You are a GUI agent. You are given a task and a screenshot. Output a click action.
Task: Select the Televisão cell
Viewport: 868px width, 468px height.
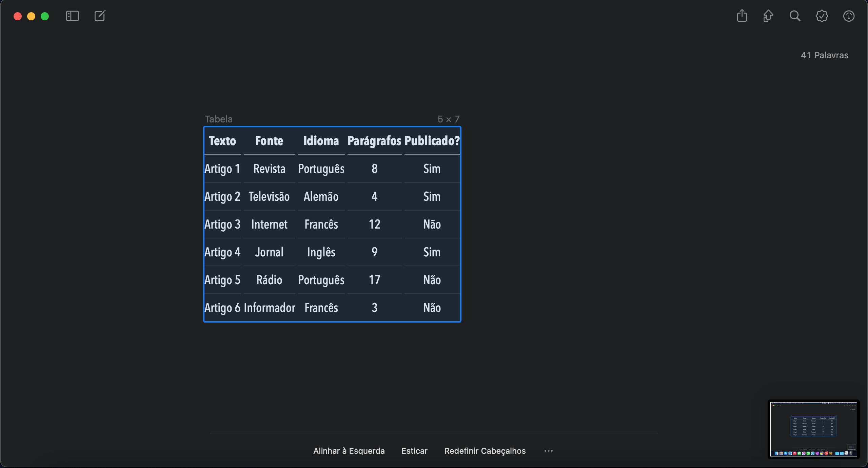(269, 196)
